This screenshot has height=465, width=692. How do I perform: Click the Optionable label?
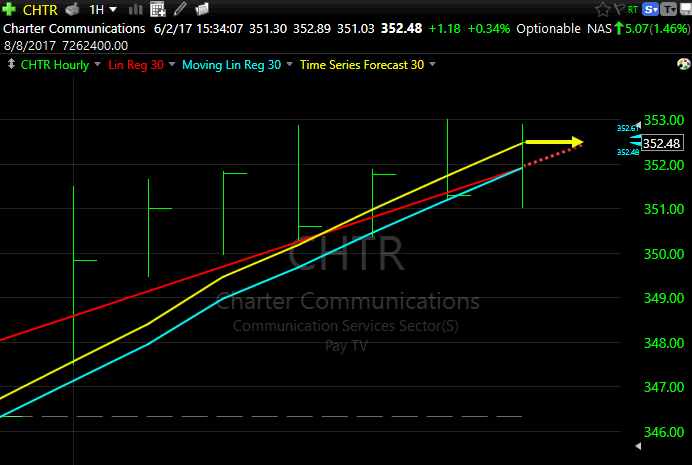coord(549,29)
